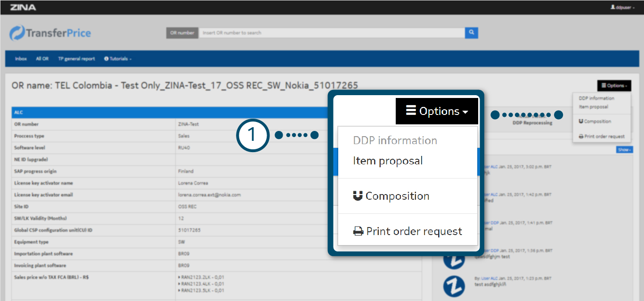Click into the OR number search field

coord(330,33)
